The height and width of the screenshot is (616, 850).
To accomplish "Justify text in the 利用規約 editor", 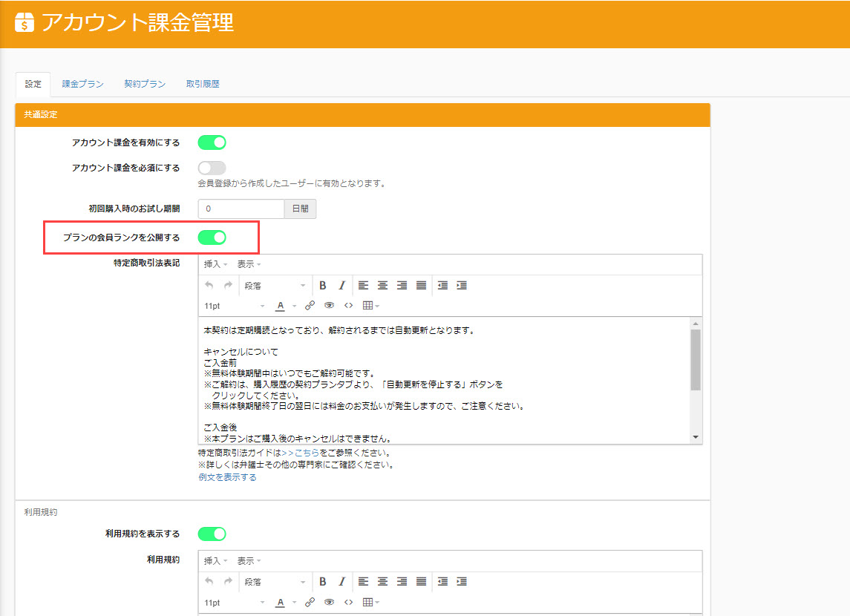I will point(422,582).
